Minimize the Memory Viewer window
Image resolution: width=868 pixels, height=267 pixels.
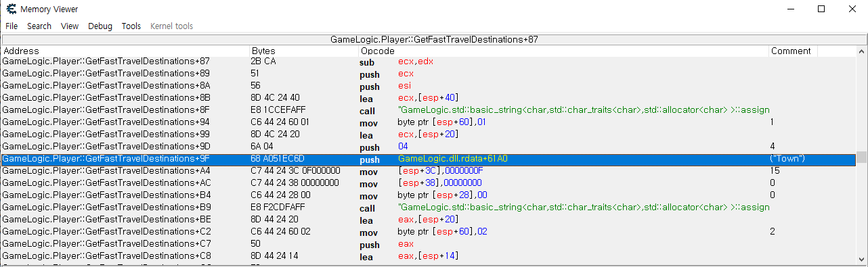(x=790, y=9)
